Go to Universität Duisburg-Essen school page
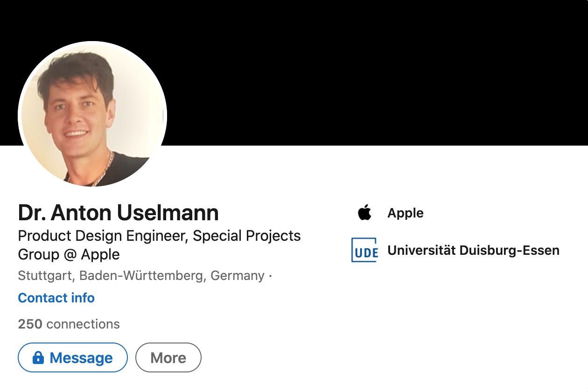The width and height of the screenshot is (588, 392). point(473,250)
